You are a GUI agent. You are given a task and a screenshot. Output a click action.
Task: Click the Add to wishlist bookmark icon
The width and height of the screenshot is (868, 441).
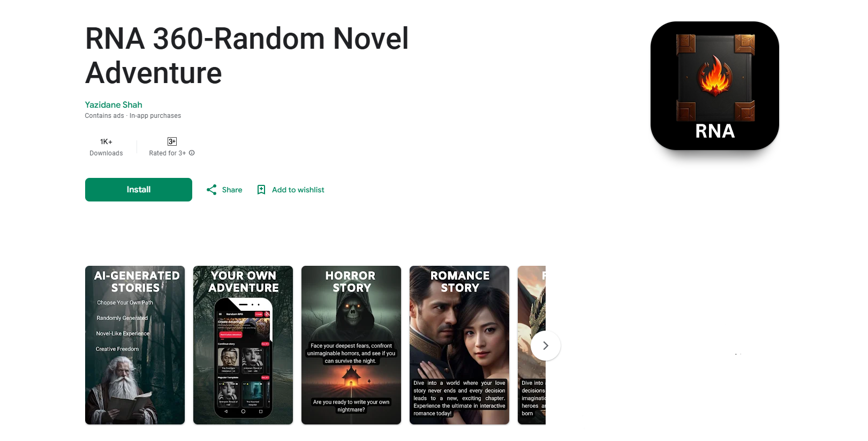[261, 190]
